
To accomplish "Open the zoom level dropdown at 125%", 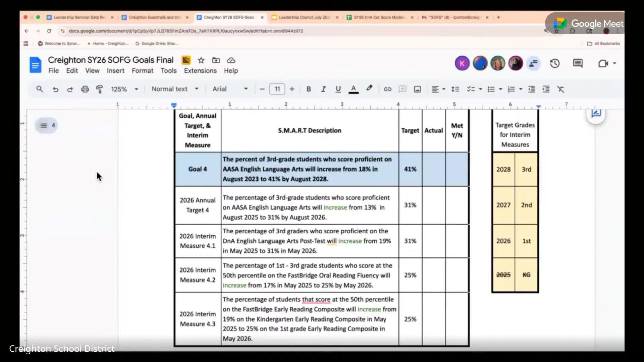I will (x=124, y=89).
